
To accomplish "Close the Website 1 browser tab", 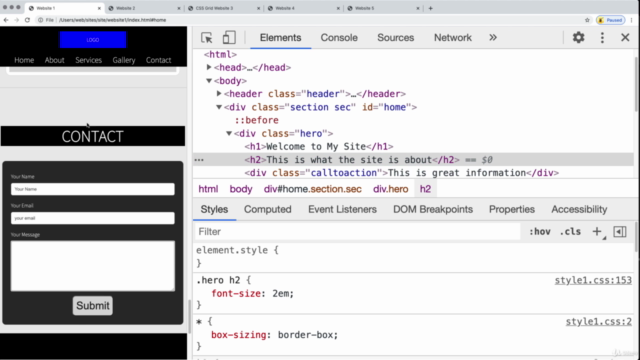I will click(x=99, y=8).
